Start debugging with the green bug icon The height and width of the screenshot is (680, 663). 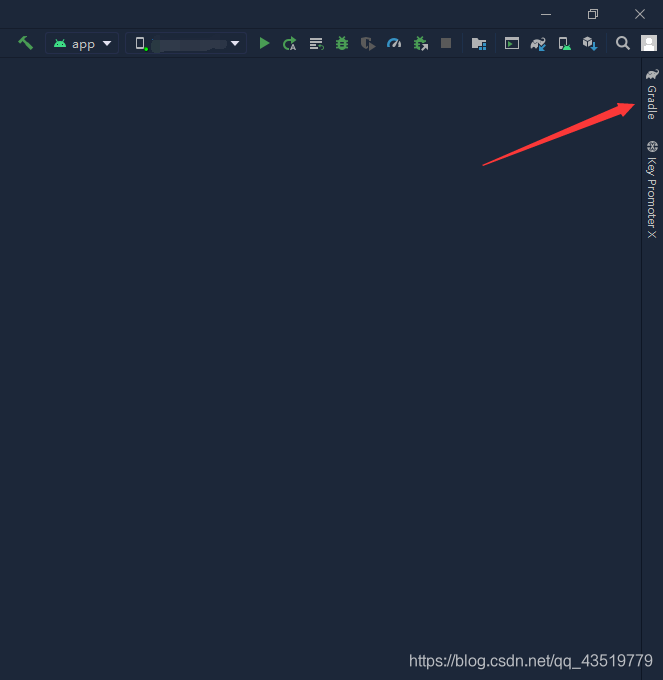tap(342, 43)
